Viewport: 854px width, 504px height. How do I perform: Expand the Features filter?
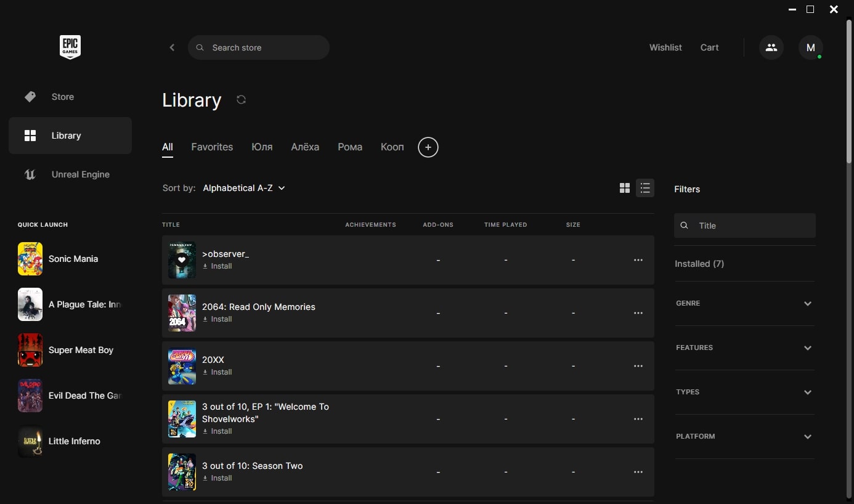[744, 348]
